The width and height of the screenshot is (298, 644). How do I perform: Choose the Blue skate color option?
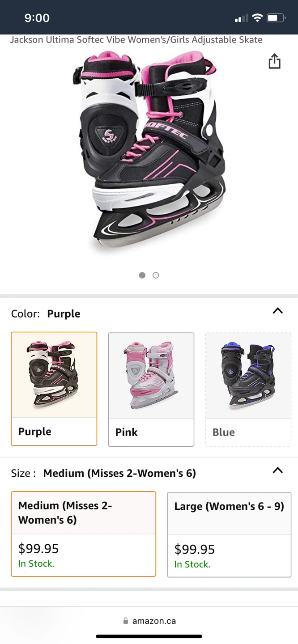pos(248,389)
